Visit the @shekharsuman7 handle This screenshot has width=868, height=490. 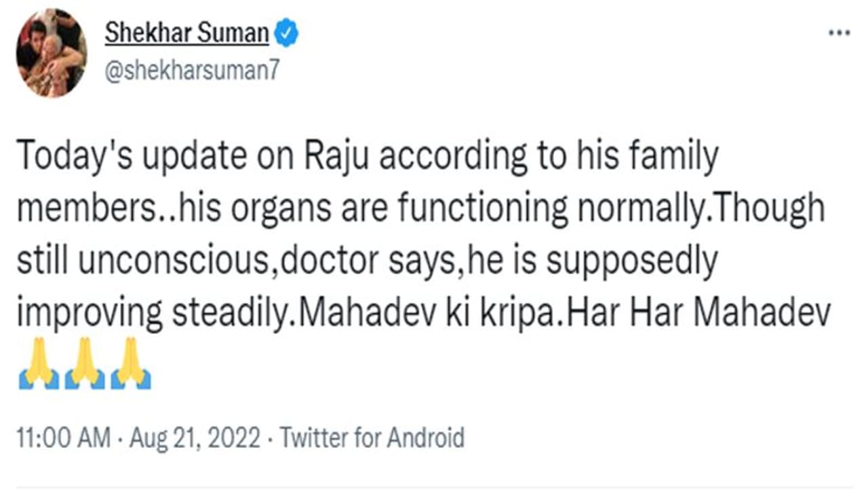point(191,71)
